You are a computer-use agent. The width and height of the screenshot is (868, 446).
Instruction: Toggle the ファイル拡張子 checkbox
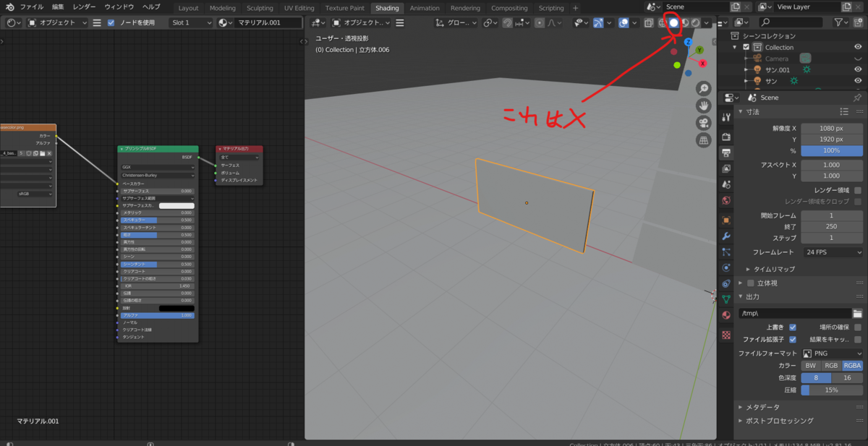point(793,339)
